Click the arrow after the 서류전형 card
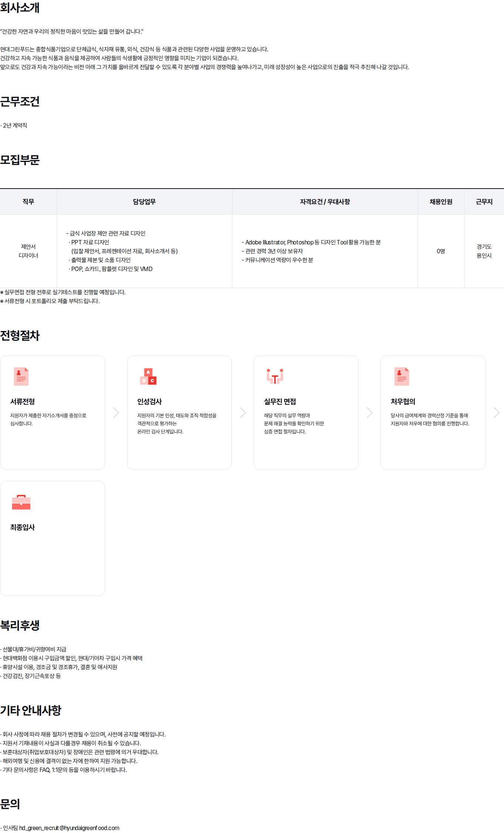This screenshot has height=833, width=504. (x=116, y=413)
